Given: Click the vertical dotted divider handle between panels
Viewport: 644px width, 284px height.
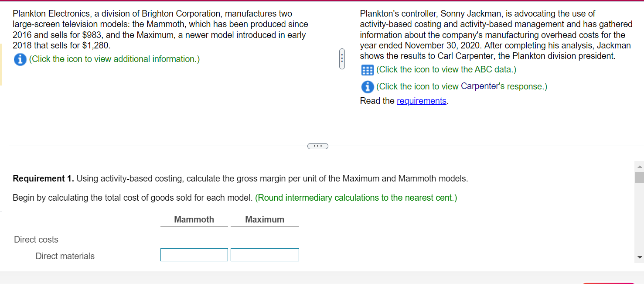Looking at the screenshot, I should [x=342, y=58].
